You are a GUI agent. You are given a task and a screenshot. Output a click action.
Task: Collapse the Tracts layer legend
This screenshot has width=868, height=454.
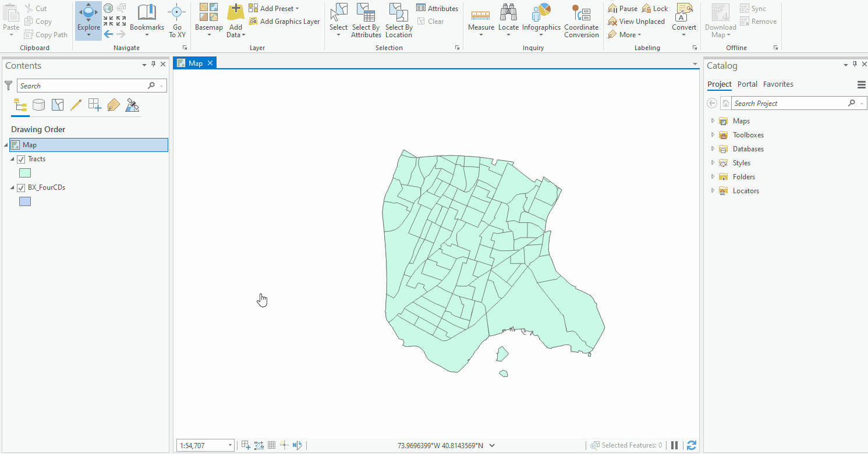tap(12, 159)
